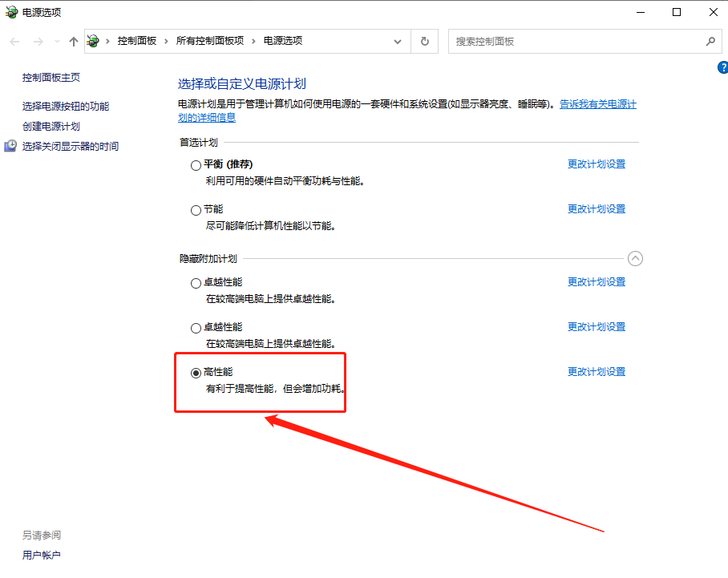Select the 平衡 (推荐) power plan
The image size is (728, 578).
pyautogui.click(x=196, y=164)
